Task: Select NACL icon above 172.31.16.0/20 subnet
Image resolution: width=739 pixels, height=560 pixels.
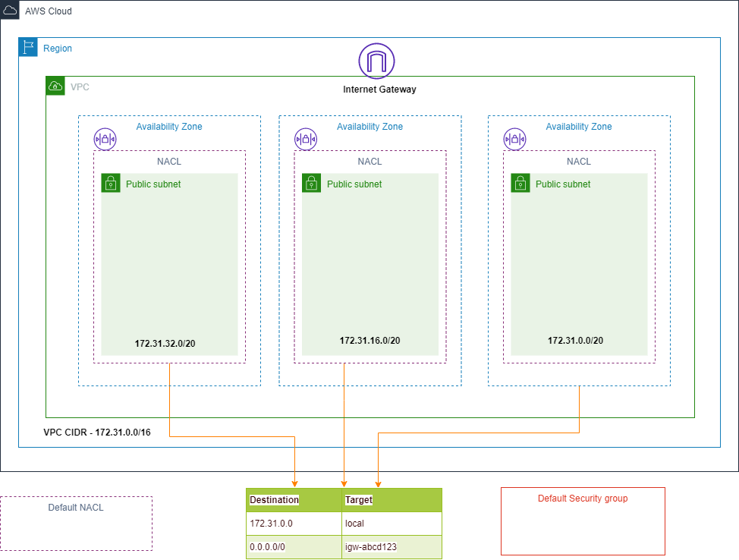Action: pyautogui.click(x=306, y=139)
